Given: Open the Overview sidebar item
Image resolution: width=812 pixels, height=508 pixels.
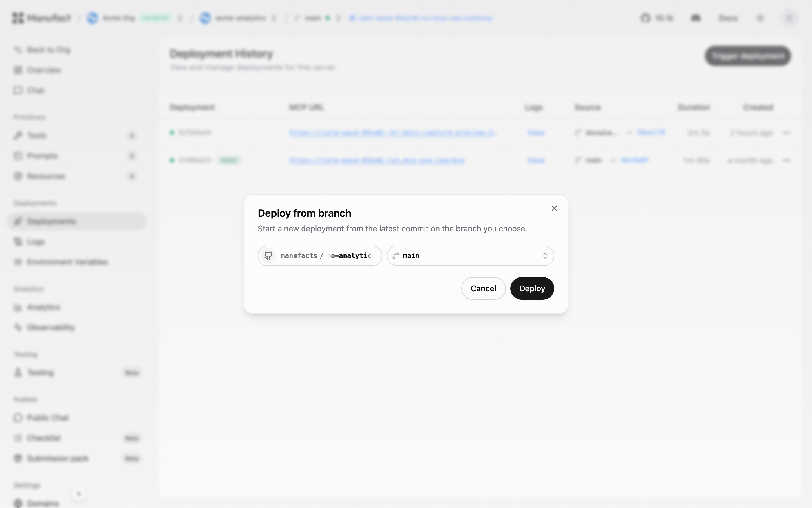Looking at the screenshot, I should click(77, 70).
